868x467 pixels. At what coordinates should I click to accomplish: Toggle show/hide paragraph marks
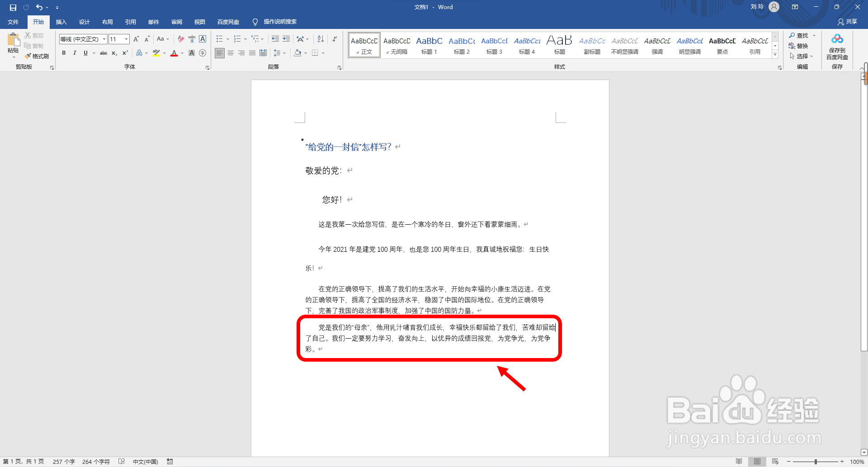335,39
